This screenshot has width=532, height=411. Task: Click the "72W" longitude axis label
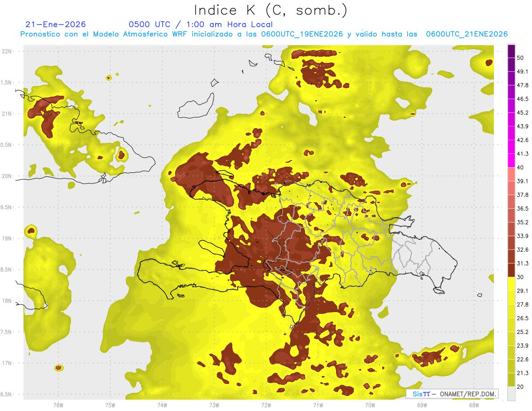(266, 405)
